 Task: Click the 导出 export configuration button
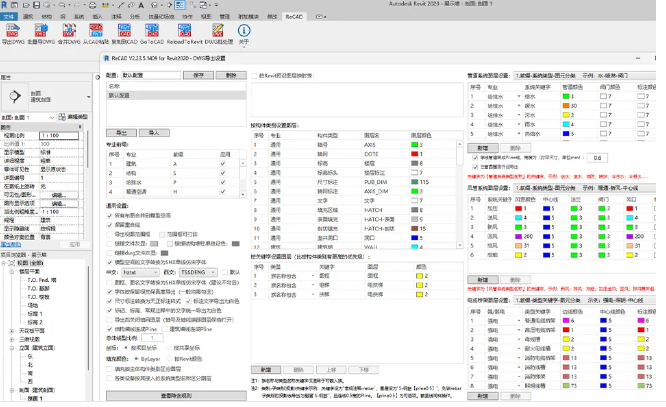click(121, 133)
